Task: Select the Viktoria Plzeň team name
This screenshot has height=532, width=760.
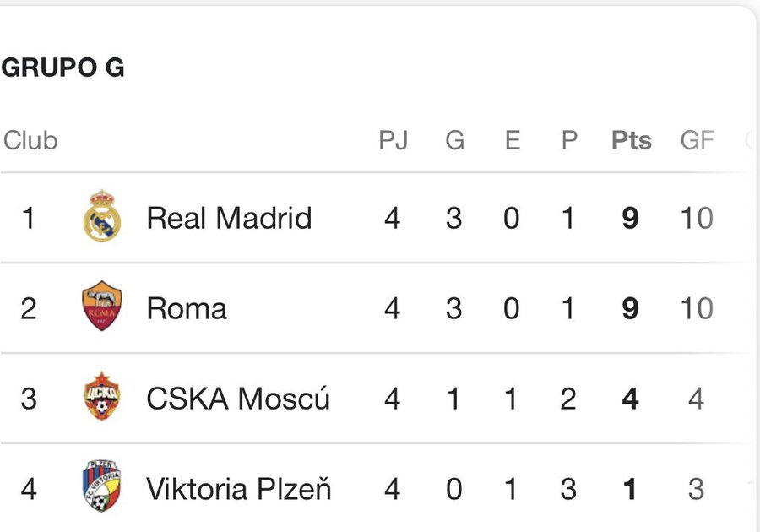Action: click(x=239, y=489)
